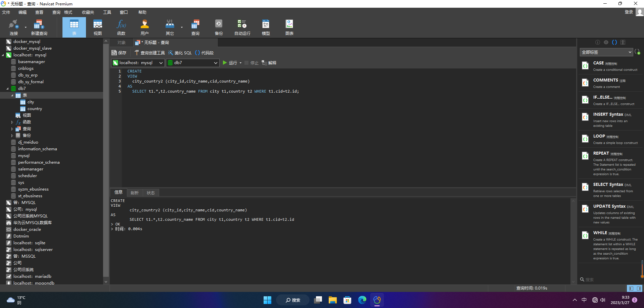Click the 代码段 (Code Snippet) button

(x=204, y=53)
